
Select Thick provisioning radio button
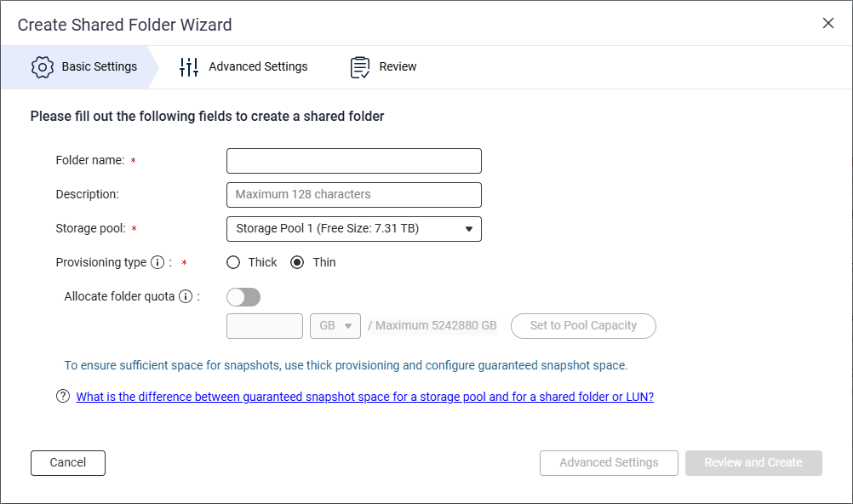[x=233, y=263]
